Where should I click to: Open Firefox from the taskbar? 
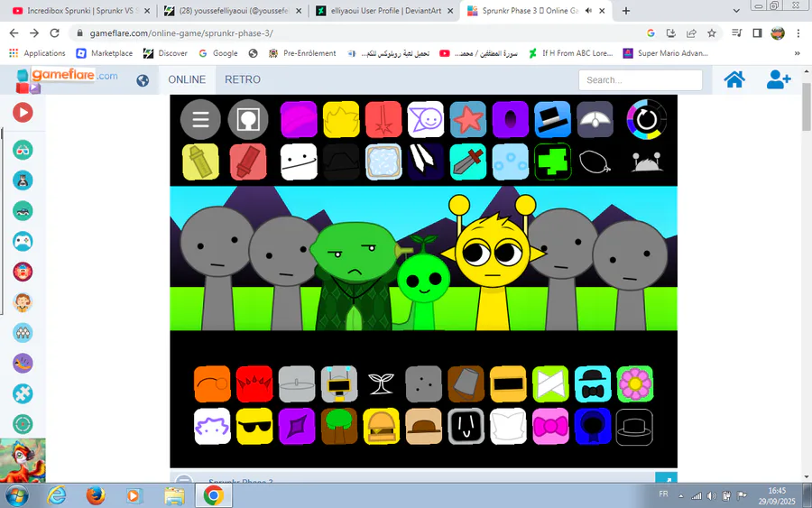click(96, 495)
